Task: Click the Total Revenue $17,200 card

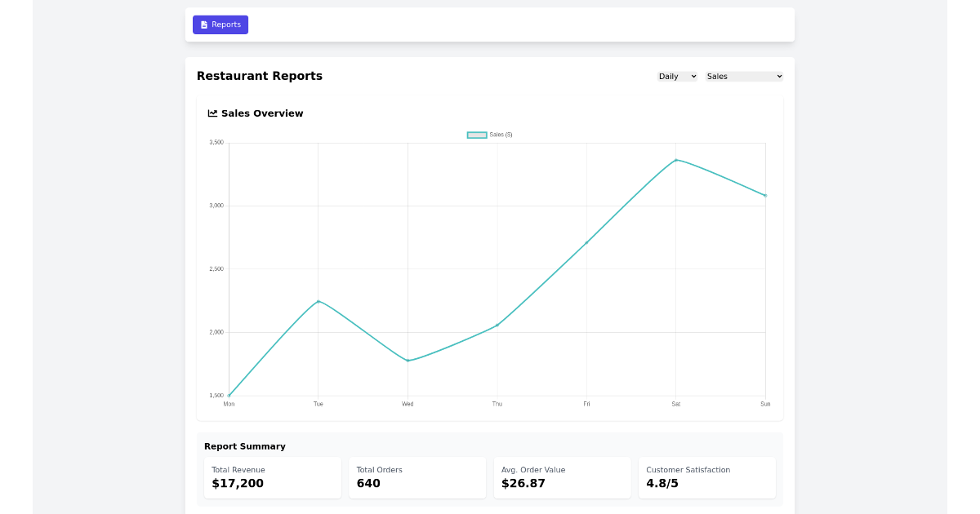Action: coord(273,477)
